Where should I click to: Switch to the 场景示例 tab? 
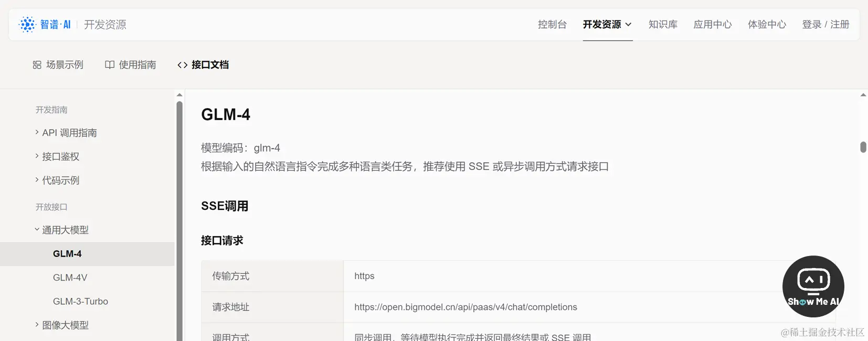coord(58,65)
